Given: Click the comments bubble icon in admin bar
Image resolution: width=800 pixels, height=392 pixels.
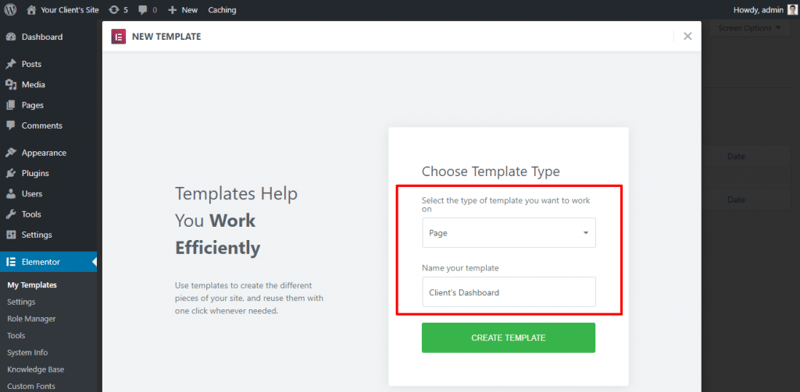Looking at the screenshot, I should [x=143, y=10].
